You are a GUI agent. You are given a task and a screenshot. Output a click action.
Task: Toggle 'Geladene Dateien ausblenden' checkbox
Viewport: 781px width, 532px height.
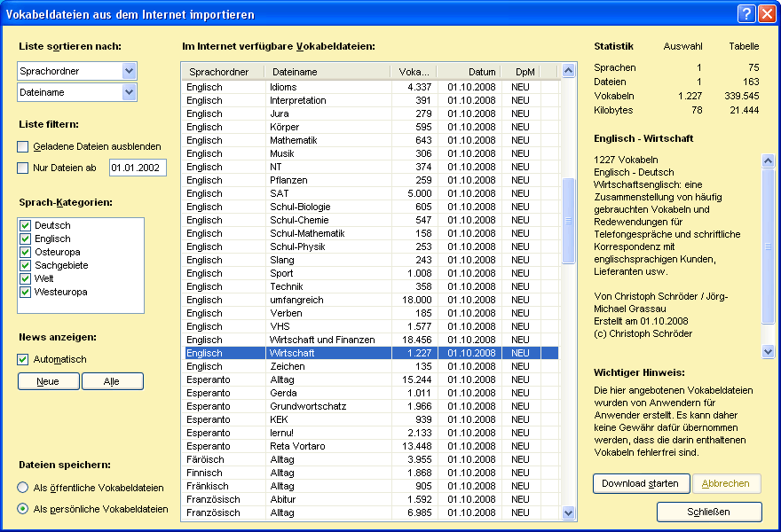(22, 146)
